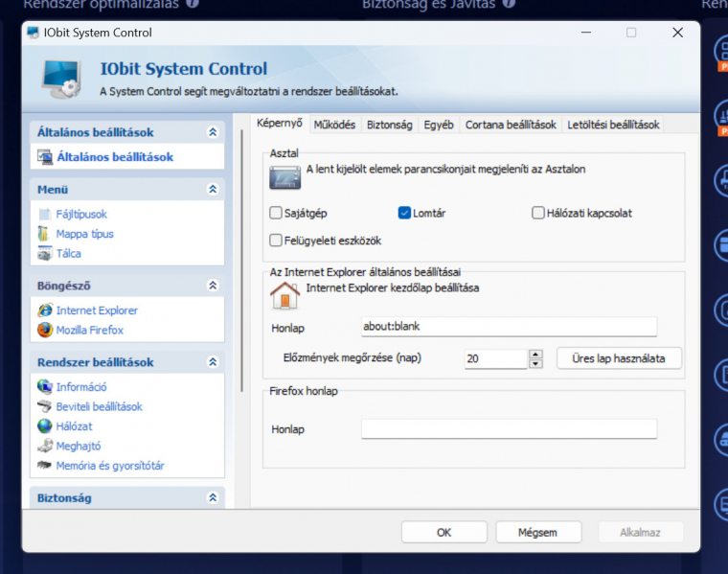Collapse the Biztonság sidebar section chevron
Viewport: 728px width, 574px height.
pyautogui.click(x=213, y=497)
